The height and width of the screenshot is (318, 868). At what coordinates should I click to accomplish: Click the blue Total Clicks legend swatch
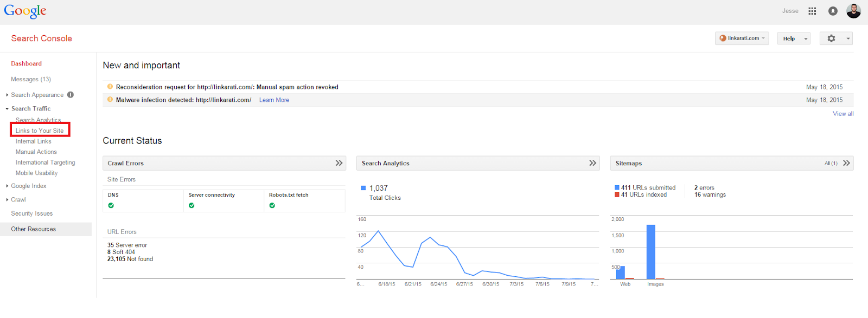(x=363, y=188)
